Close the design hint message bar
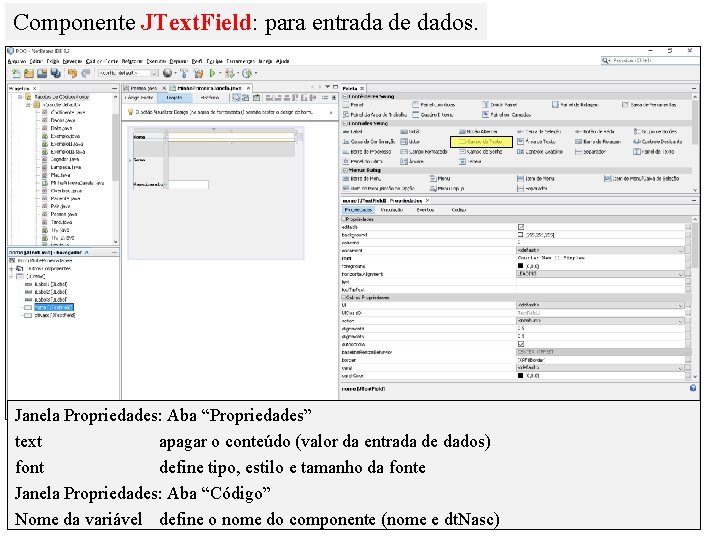 [331, 112]
